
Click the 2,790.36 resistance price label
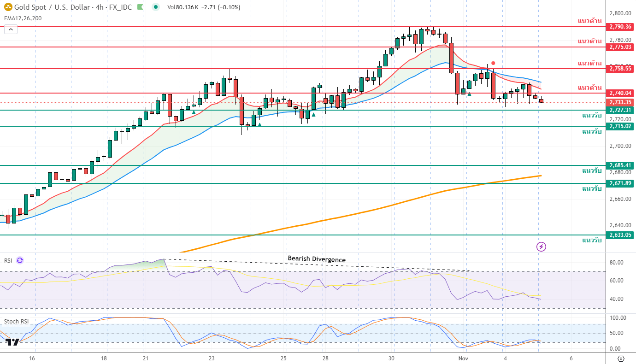click(x=620, y=27)
